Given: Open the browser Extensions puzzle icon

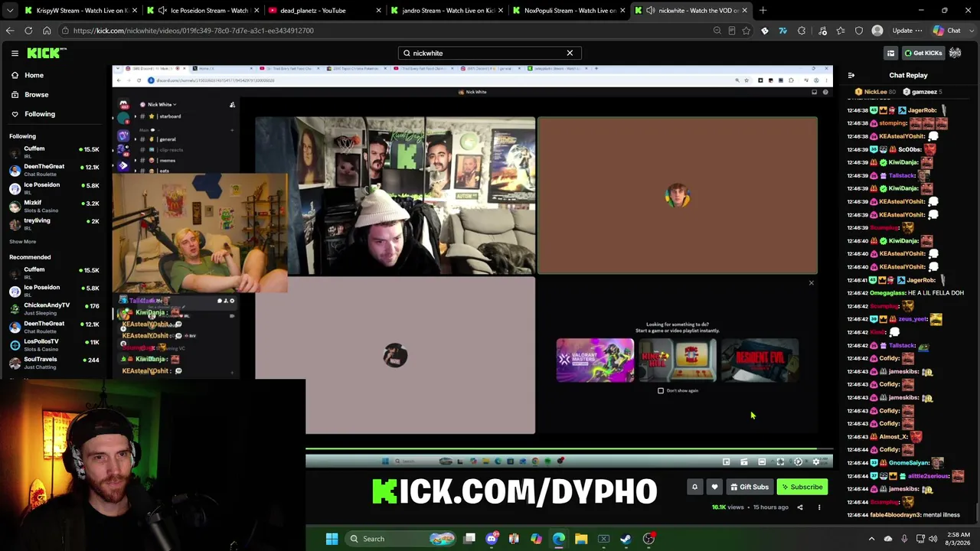Looking at the screenshot, I should 802,31.
